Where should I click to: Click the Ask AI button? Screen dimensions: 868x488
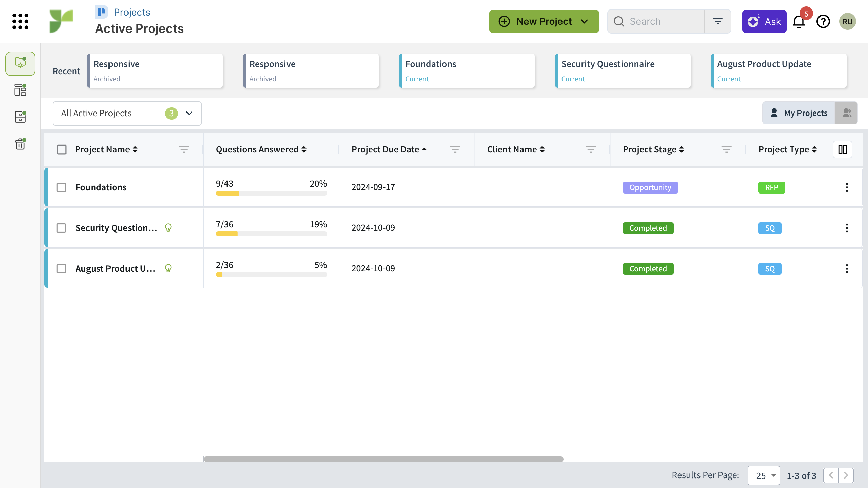coord(764,21)
